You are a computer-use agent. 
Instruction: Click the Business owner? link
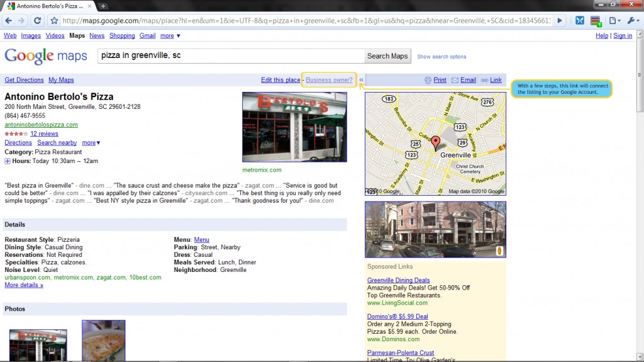pyautogui.click(x=329, y=80)
